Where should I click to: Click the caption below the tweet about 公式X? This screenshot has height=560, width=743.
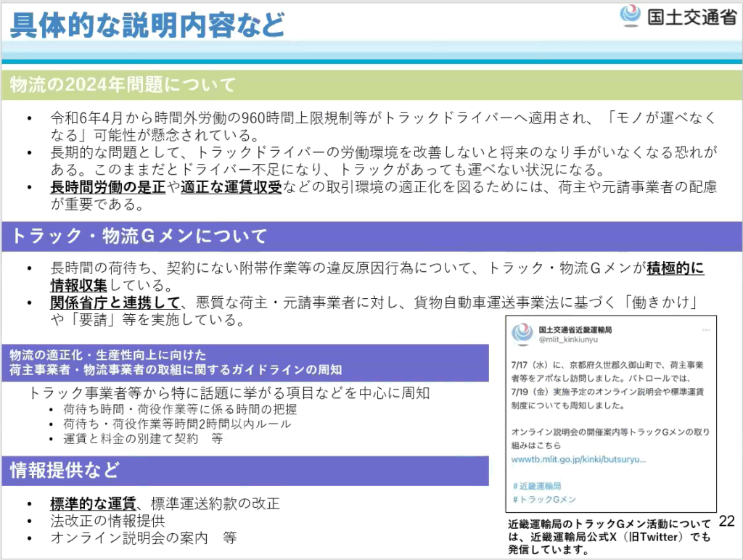click(x=609, y=536)
